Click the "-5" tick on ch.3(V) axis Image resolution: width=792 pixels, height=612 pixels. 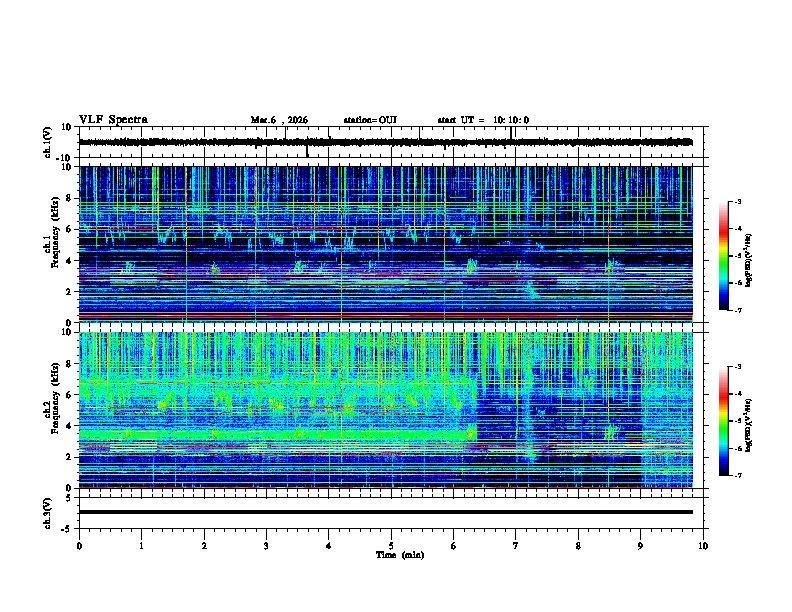[68, 529]
